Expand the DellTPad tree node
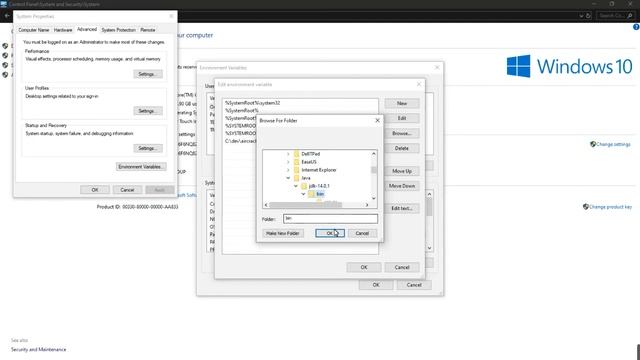Screen dimensions: 640x360 (x=288, y=154)
